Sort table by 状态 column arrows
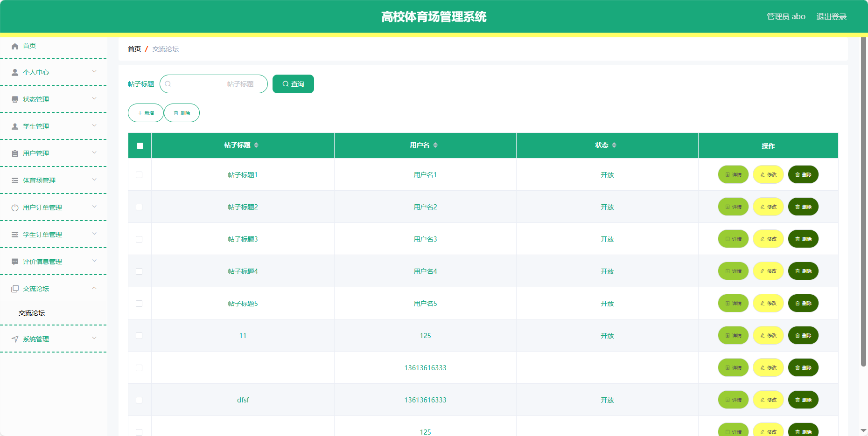Viewport: 868px width, 436px height. (614, 145)
